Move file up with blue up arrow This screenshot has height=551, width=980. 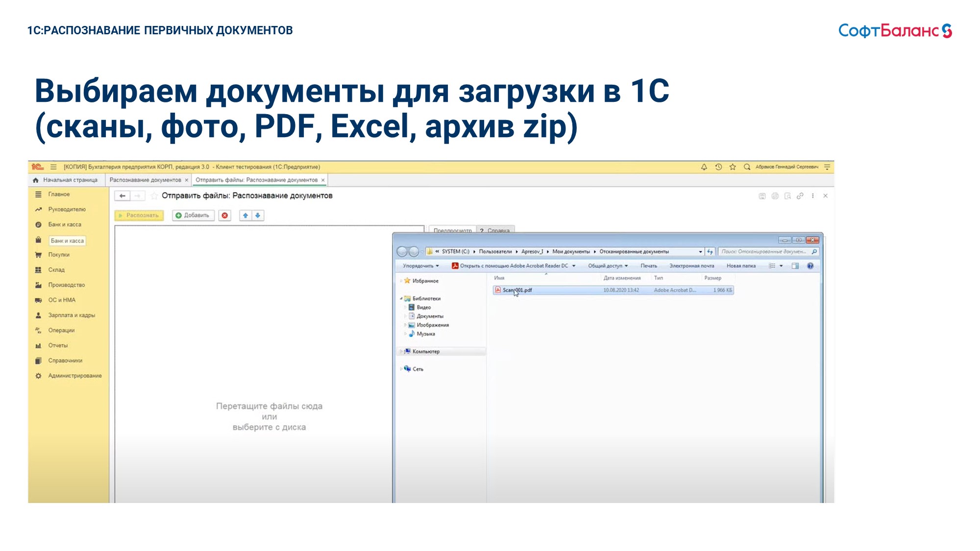[245, 216]
